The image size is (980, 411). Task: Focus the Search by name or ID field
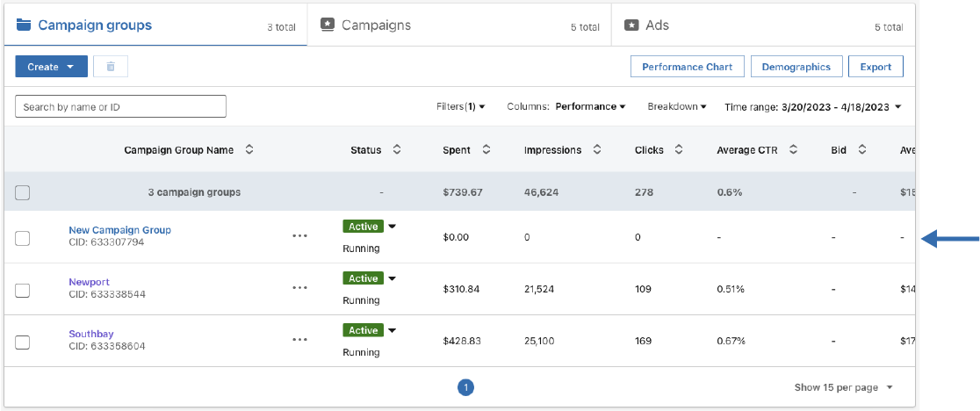coord(120,107)
